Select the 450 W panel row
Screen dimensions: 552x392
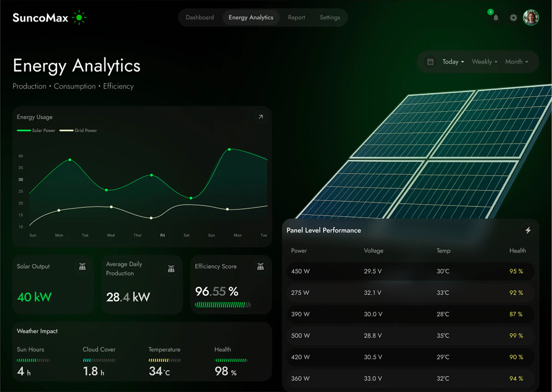(x=410, y=271)
